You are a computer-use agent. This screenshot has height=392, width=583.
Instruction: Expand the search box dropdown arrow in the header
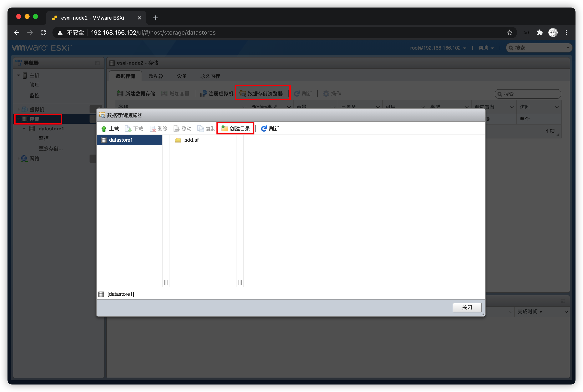point(568,48)
